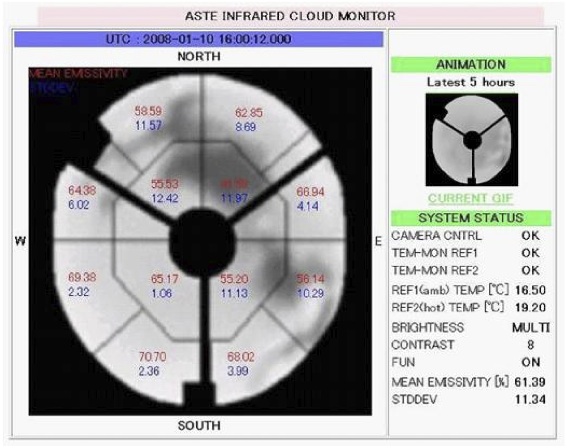567x448 pixels.
Task: Click the CAMERA CNTRL status row label
Action: [x=436, y=236]
